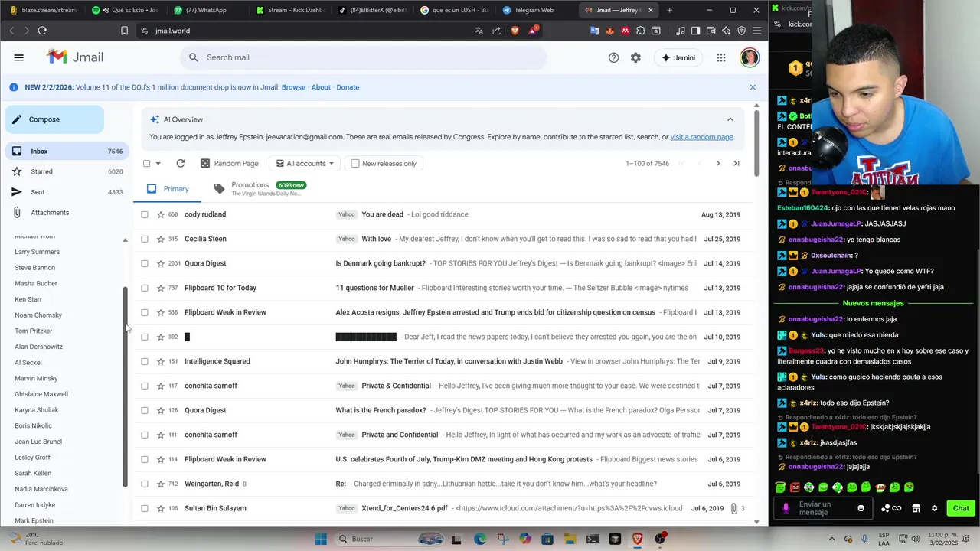Check the cody rudland email checkbox
The width and height of the screenshot is (980, 551).
[145, 214]
